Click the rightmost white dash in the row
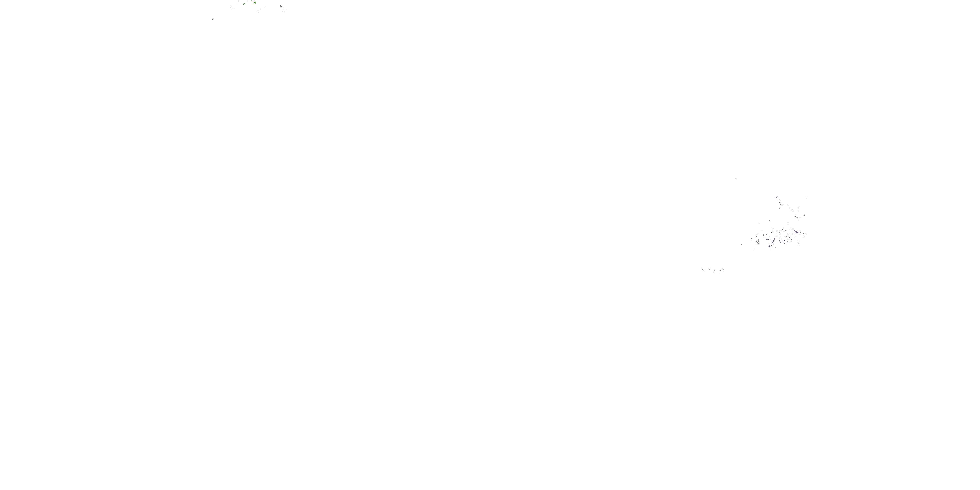The image size is (980, 490). (723, 269)
